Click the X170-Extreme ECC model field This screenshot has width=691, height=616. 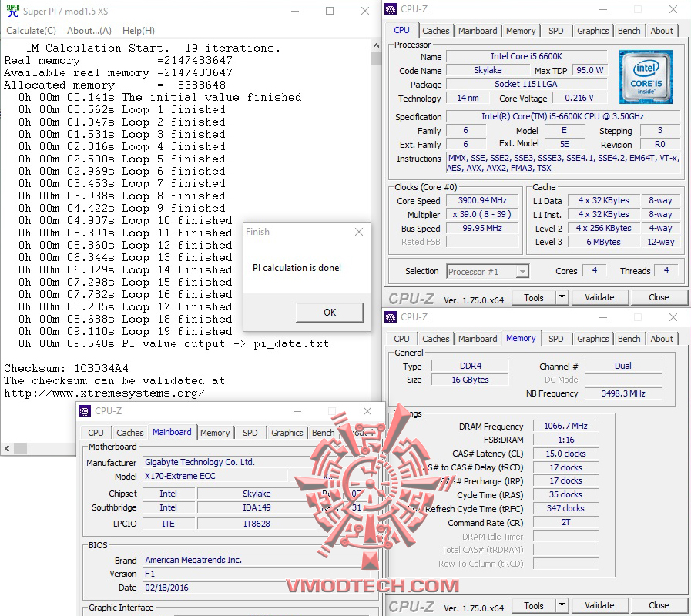coord(215,477)
